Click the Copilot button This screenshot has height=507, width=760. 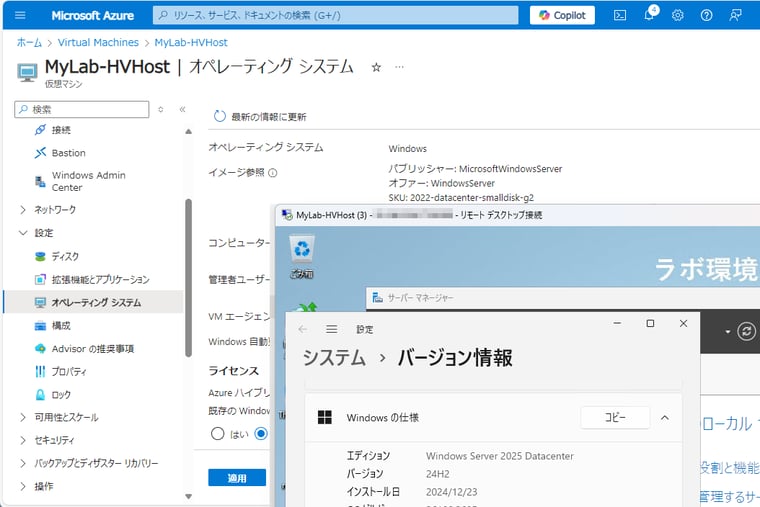562,16
